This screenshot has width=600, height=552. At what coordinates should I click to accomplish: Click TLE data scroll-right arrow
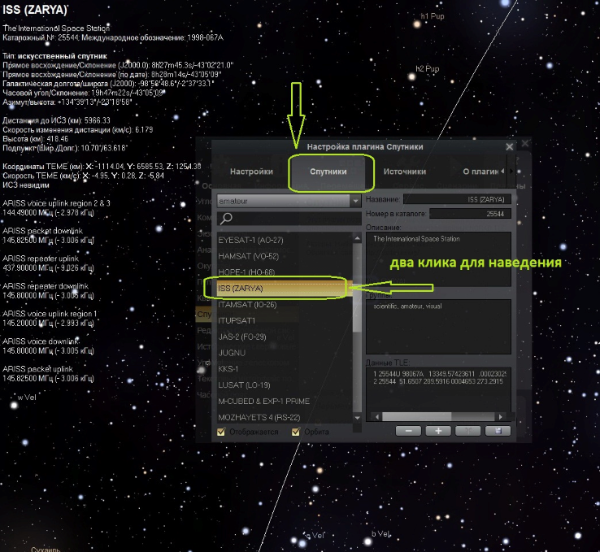[501, 417]
